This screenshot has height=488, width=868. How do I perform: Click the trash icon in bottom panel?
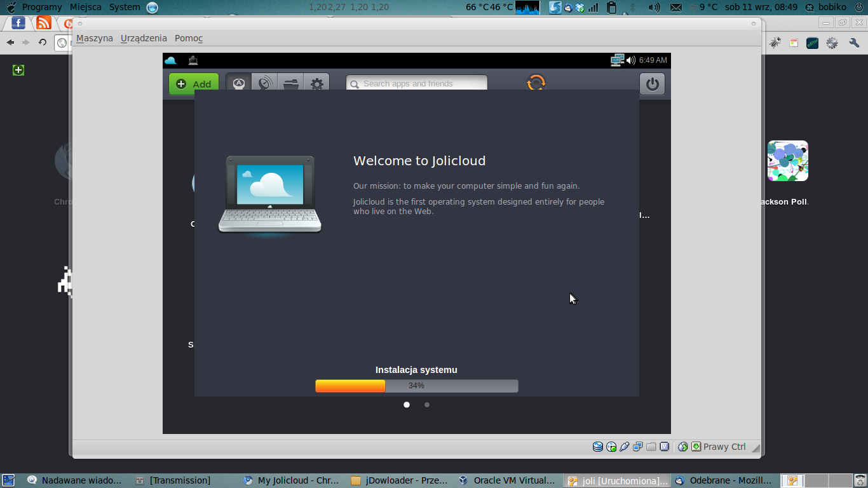click(x=860, y=481)
